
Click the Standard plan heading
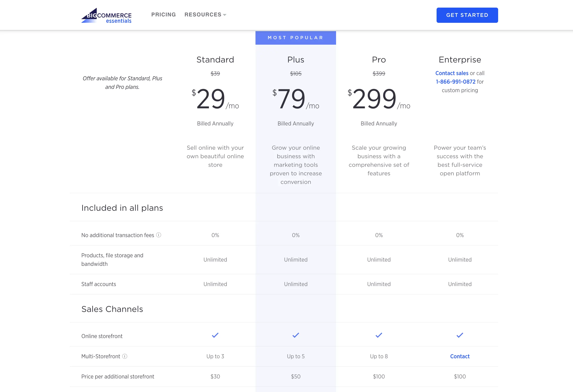215,59
